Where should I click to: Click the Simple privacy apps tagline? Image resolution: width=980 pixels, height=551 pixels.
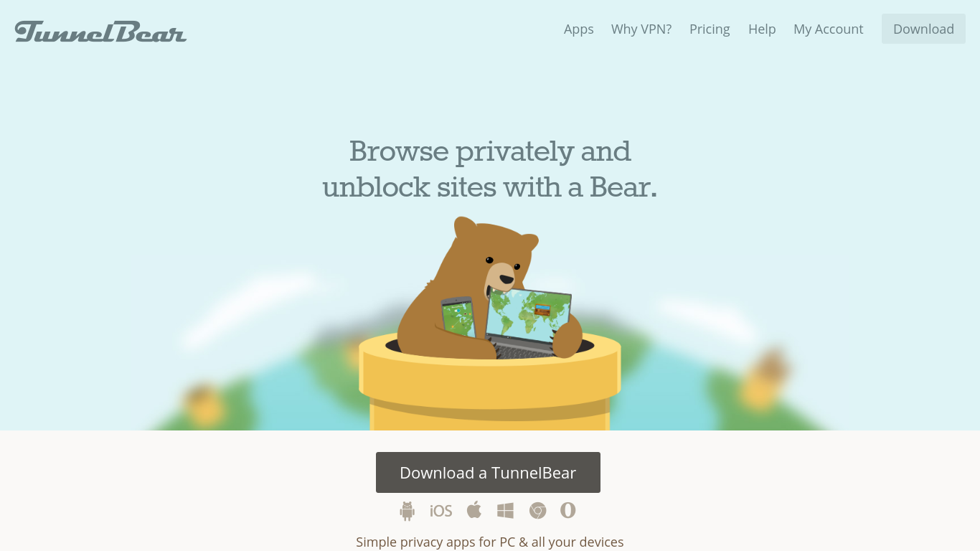(490, 542)
